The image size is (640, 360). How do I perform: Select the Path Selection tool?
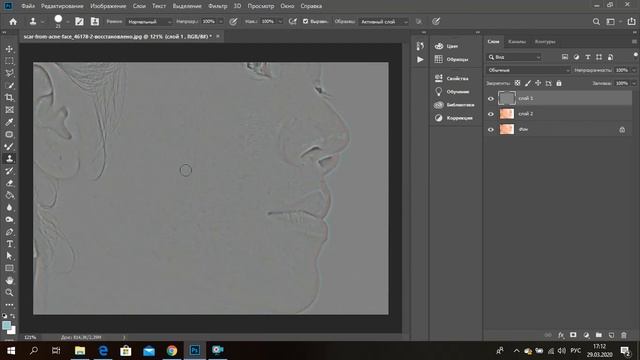click(9, 256)
